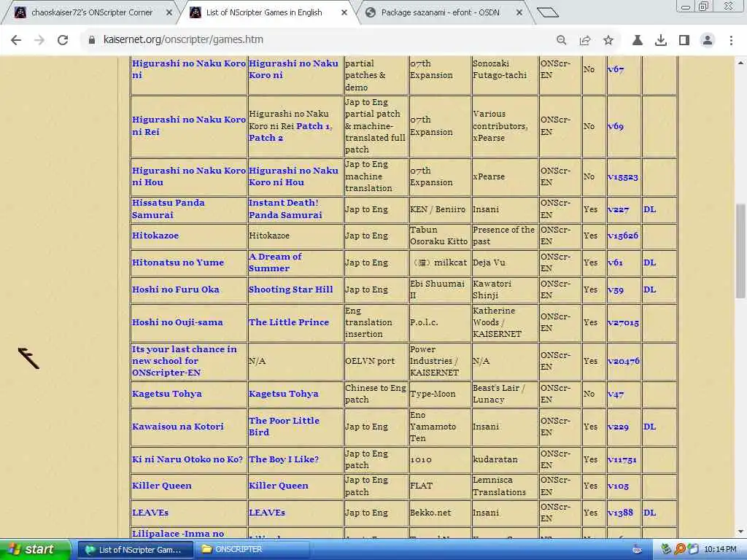Click the orange magnifier tray icon
The height and width of the screenshot is (560, 747).
(x=680, y=550)
